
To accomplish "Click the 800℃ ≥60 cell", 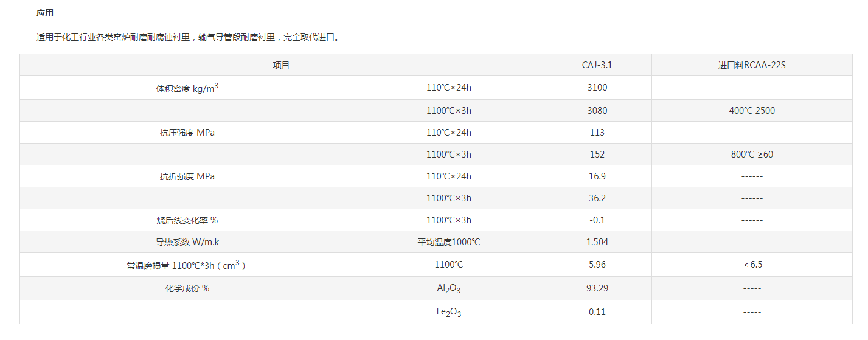I will pyautogui.click(x=752, y=154).
